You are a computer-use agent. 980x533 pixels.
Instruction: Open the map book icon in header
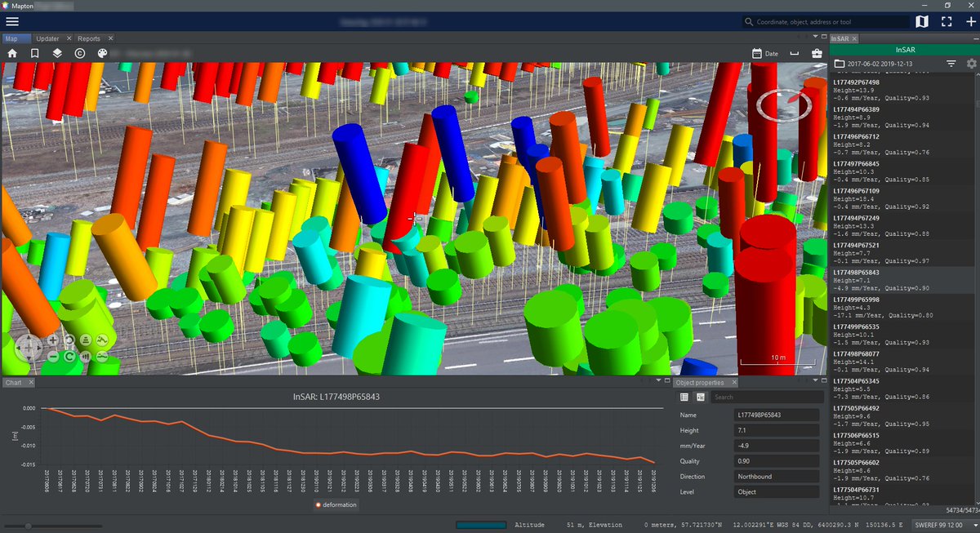[x=922, y=22]
